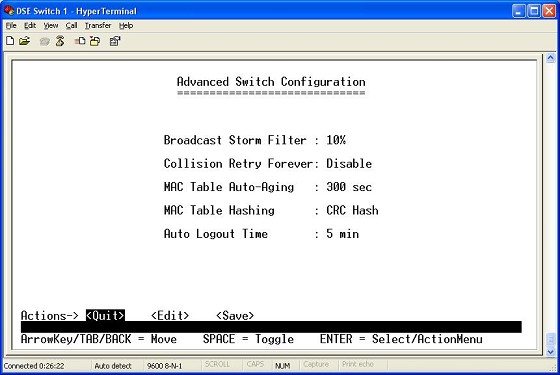Click the Connected 0:26:22 status entry
Image resolution: width=560 pixels, height=375 pixels.
34,366
